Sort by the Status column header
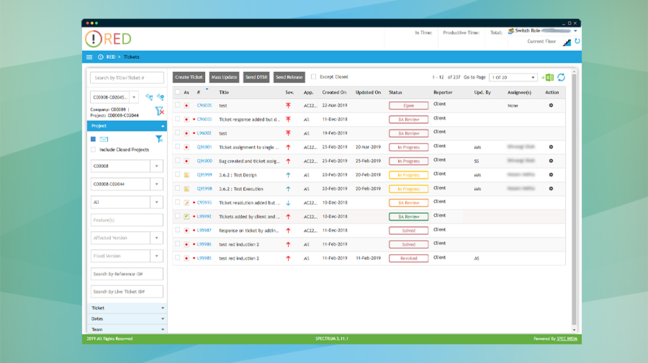The width and height of the screenshot is (648, 363). tap(395, 93)
